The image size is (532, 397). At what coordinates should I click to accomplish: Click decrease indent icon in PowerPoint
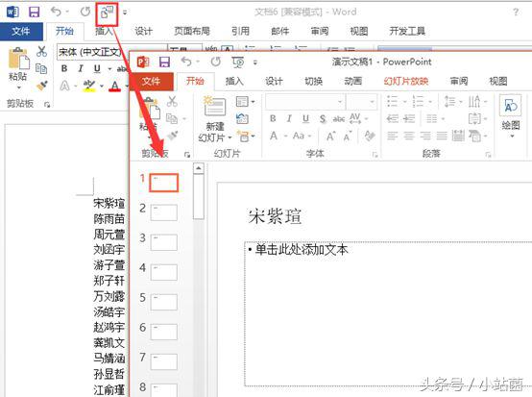pos(392,118)
